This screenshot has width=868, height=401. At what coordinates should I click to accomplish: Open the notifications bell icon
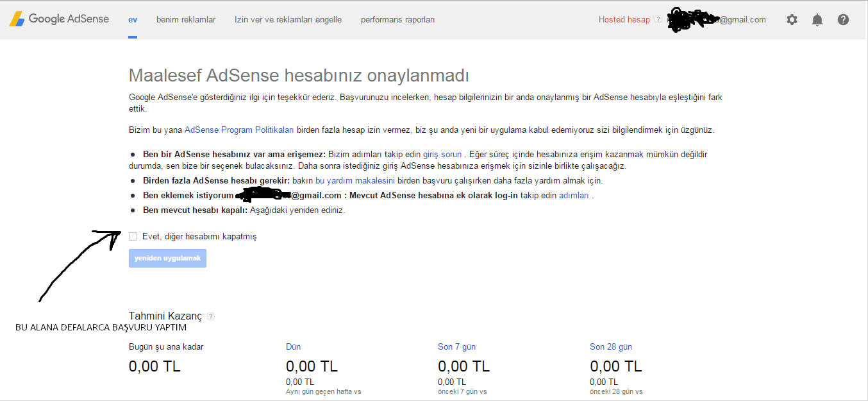pos(817,20)
